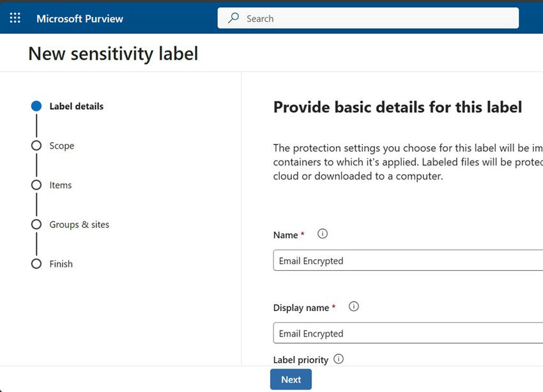The height and width of the screenshot is (392, 543).
Task: Click the search magnifying glass icon
Action: pos(233,18)
